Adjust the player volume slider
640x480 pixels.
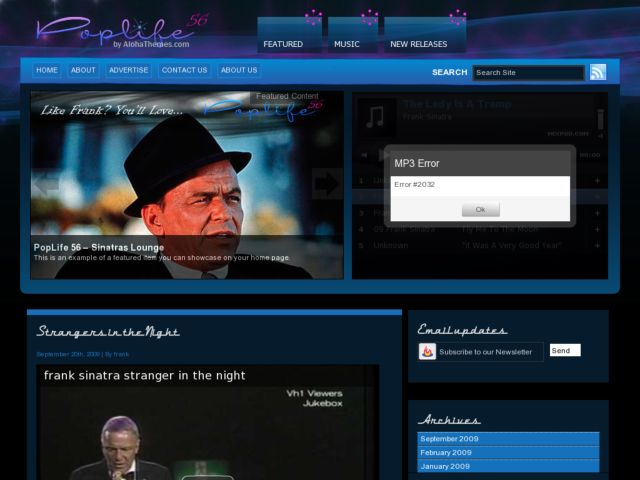[600, 120]
